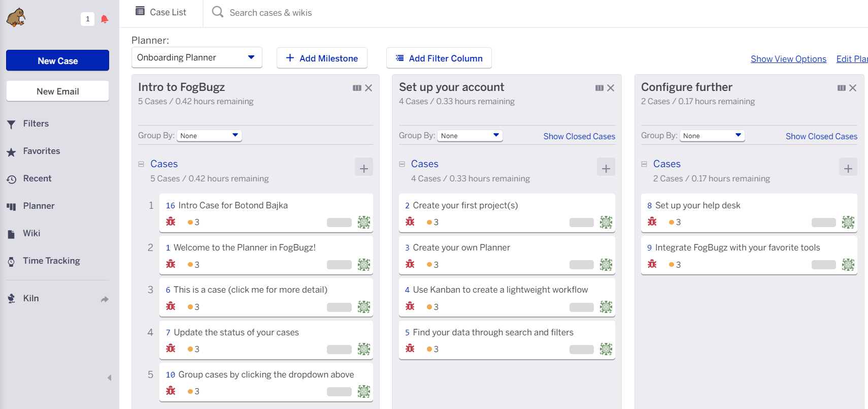Click bug icon on Use Kanban case
This screenshot has width=868, height=409.
click(410, 306)
